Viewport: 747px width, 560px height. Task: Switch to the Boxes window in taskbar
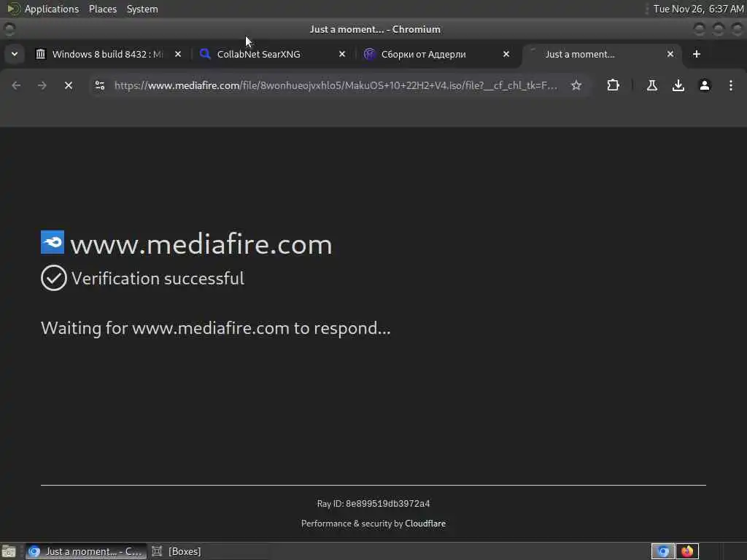click(177, 551)
